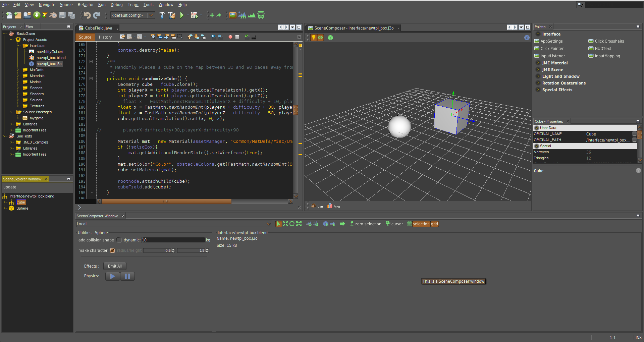Click the Blender import toolbar icon
This screenshot has height=342, width=644.
(53, 15)
